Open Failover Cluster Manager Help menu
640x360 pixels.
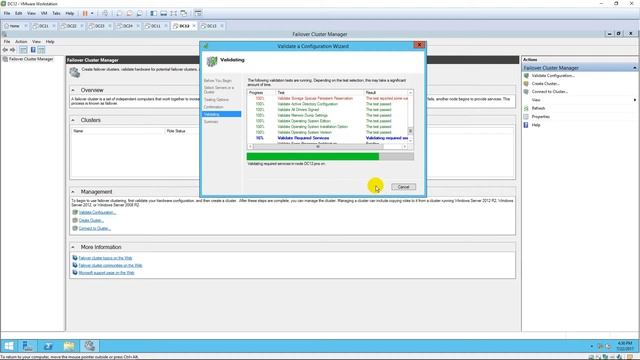(50, 42)
